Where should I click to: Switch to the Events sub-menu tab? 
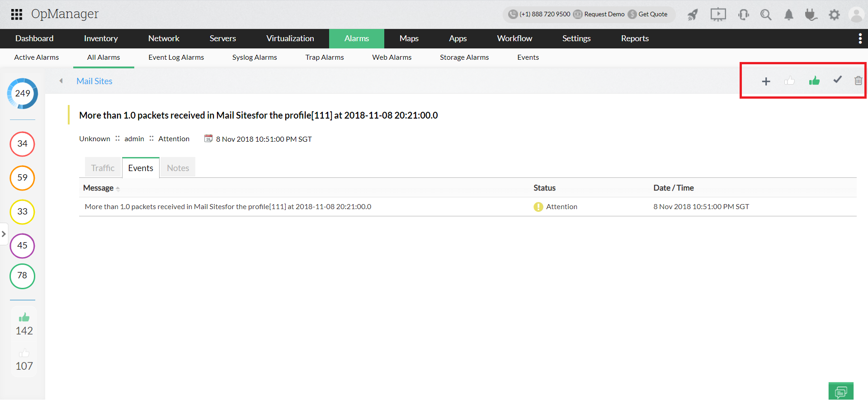click(528, 57)
